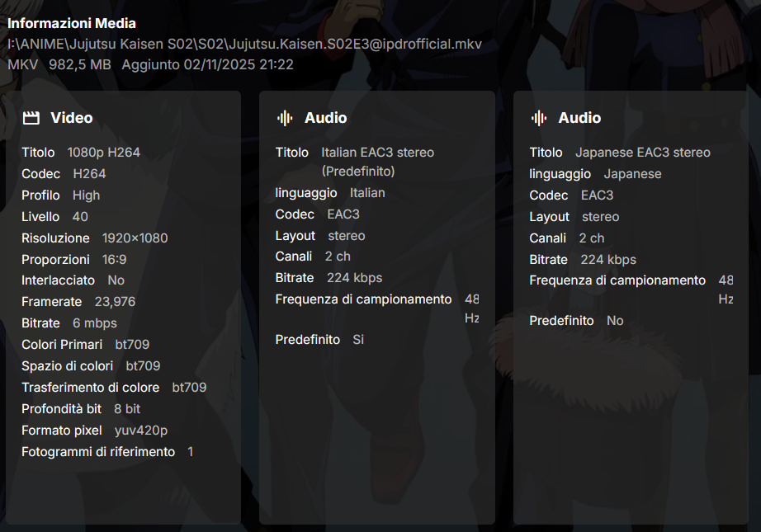
Task: Click the Informazioni Media title
Action: [x=72, y=23]
